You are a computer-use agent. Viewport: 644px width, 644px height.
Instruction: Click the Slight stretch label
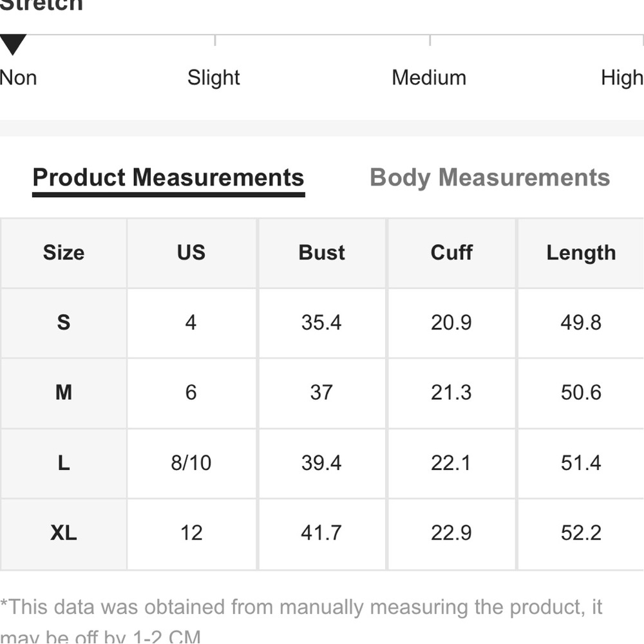click(213, 78)
